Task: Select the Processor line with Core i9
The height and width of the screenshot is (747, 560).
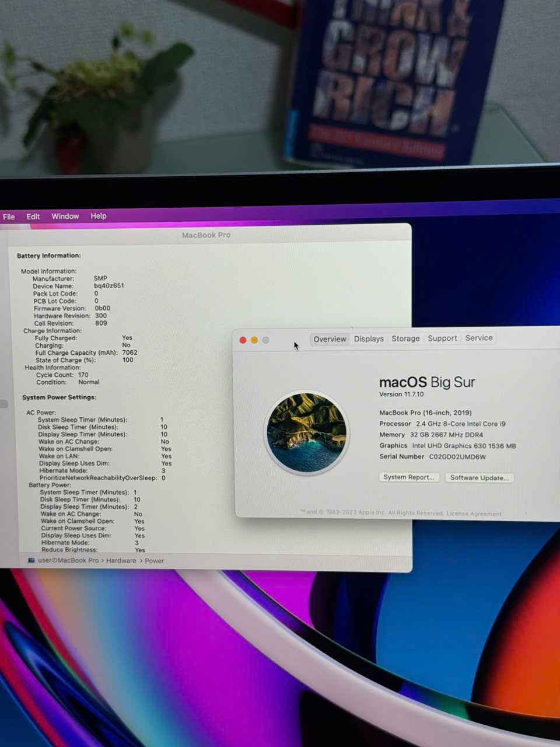Action: click(x=442, y=424)
